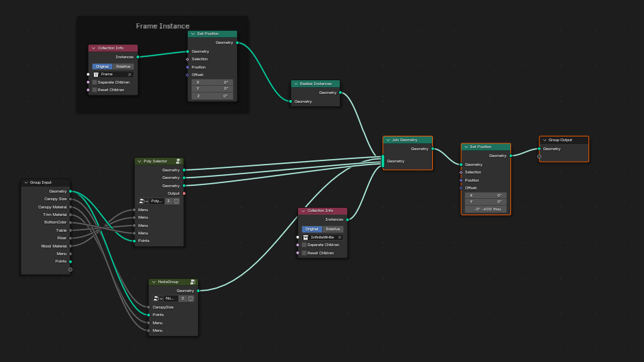Toggle fake user shield on NodeGroup data
This screenshot has width=644, height=362.
click(190, 298)
